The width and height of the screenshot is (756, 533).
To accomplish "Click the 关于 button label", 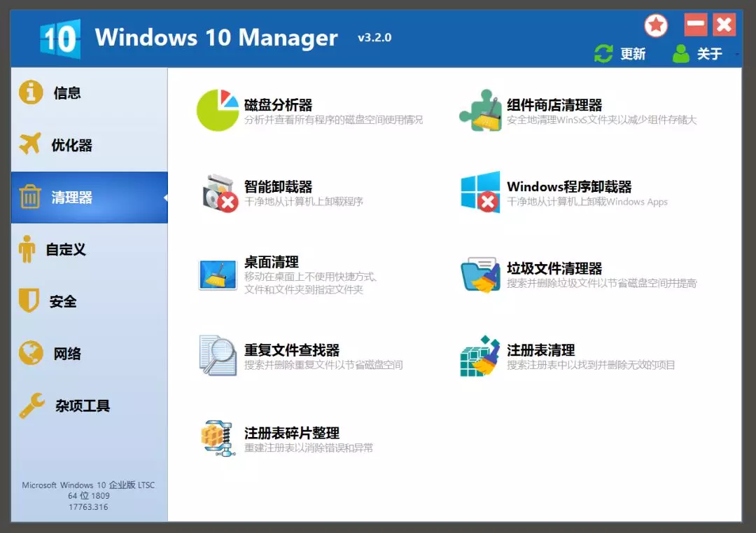I will point(709,54).
